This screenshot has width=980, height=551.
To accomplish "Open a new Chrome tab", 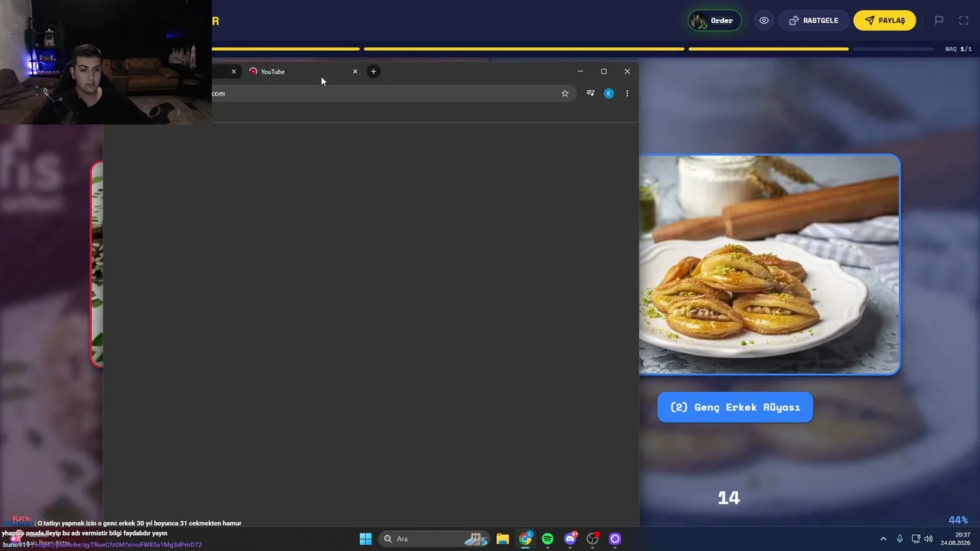I will tap(374, 71).
